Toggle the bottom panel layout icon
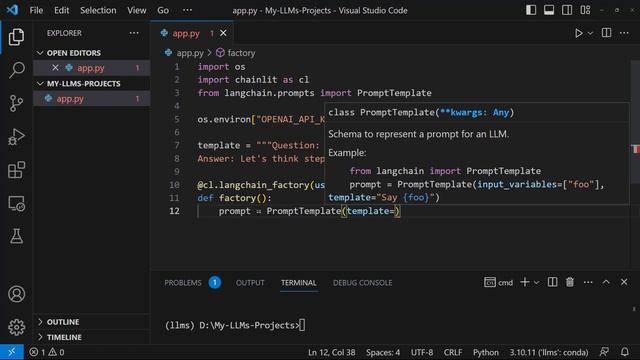The height and width of the screenshot is (360, 640). (549, 10)
